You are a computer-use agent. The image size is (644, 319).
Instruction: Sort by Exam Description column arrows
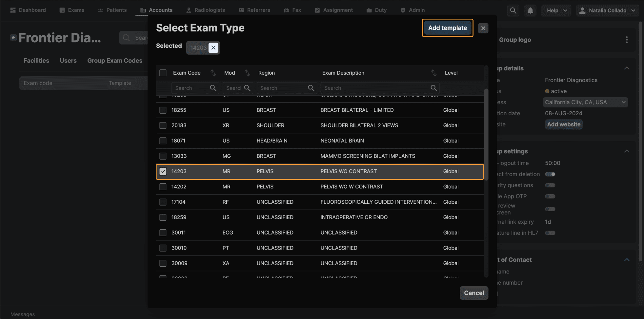pos(433,73)
